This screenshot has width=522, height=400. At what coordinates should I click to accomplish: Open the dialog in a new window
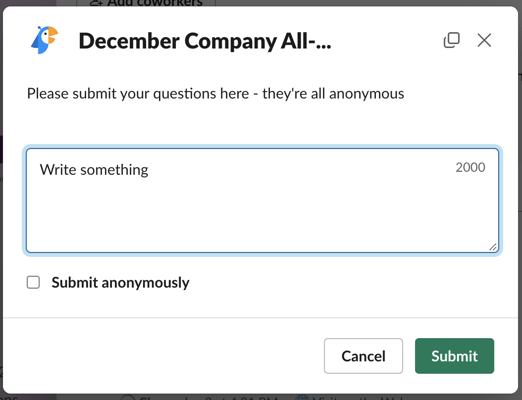click(x=452, y=40)
